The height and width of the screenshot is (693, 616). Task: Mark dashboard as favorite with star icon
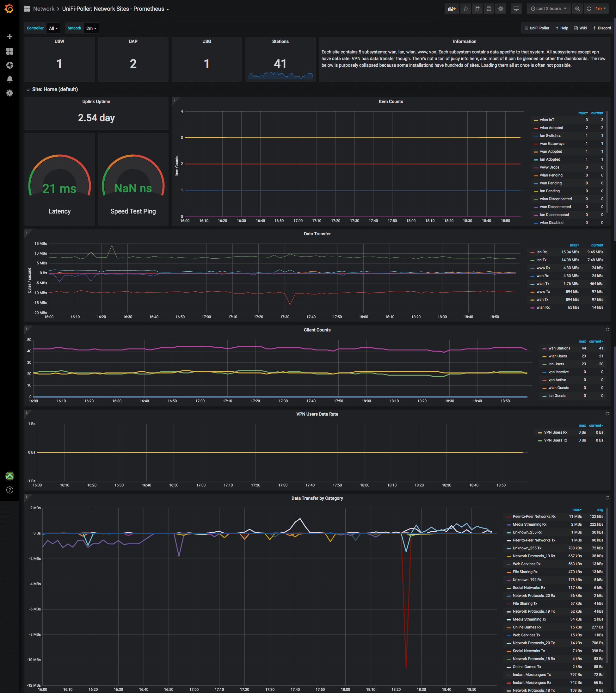click(465, 9)
